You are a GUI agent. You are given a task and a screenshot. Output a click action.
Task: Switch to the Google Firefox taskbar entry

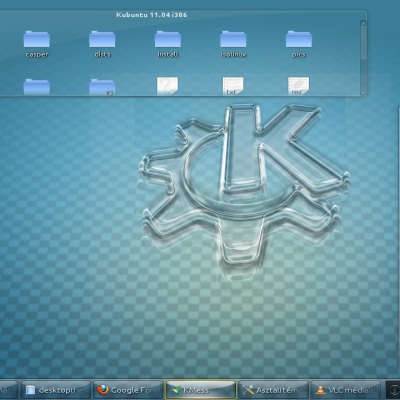point(128,390)
